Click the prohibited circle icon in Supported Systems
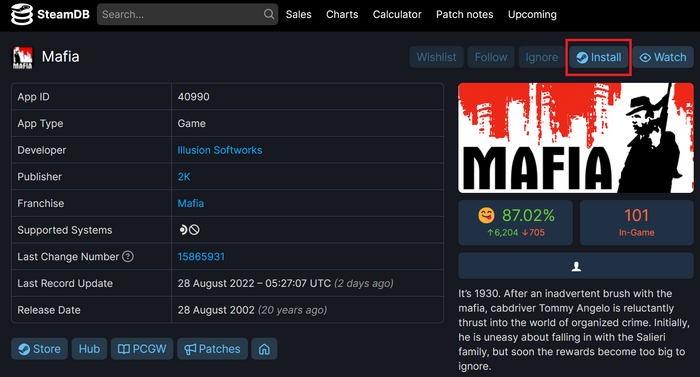Viewport: 700px width, 377px height. tap(194, 230)
